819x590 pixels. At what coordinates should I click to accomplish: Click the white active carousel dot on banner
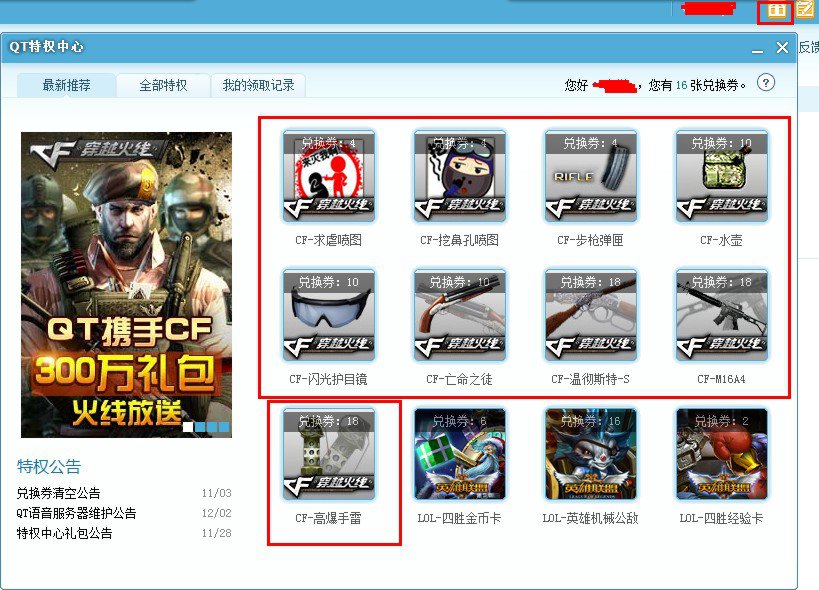pyautogui.click(x=187, y=427)
